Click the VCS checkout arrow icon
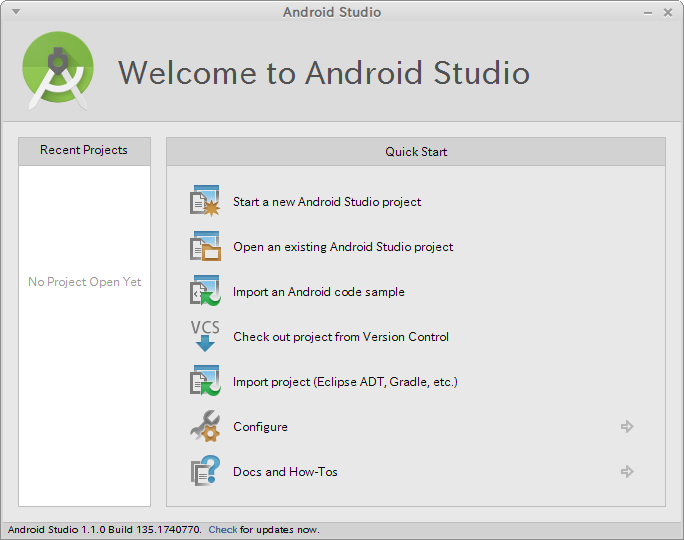The height and width of the screenshot is (540, 684). click(205, 336)
